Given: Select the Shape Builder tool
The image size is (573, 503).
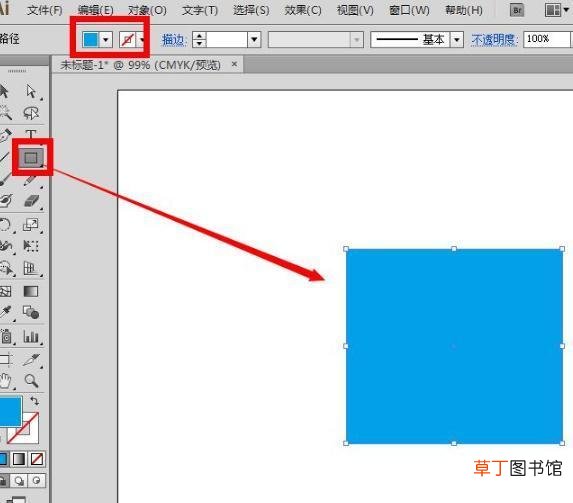Looking at the screenshot, I should point(5,269).
